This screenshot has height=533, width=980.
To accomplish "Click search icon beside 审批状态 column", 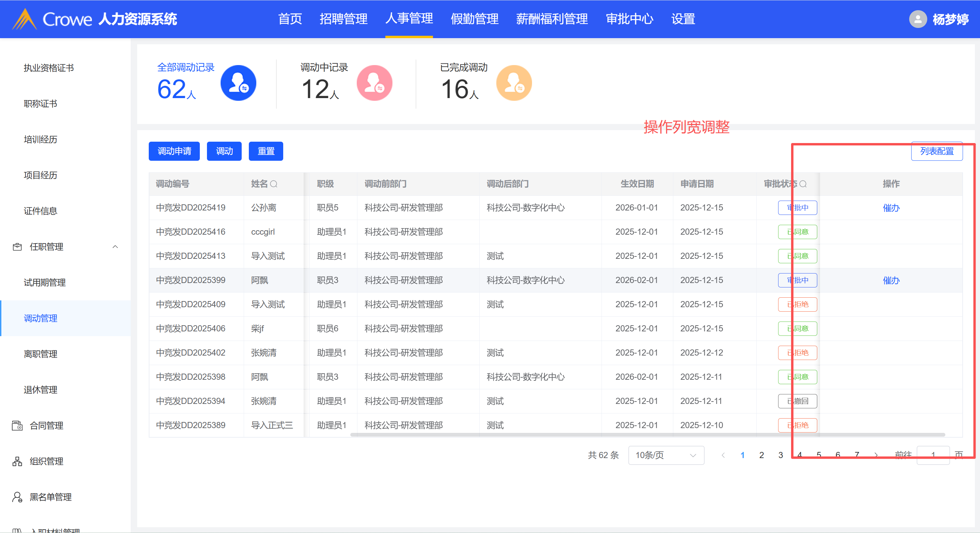I will point(803,184).
